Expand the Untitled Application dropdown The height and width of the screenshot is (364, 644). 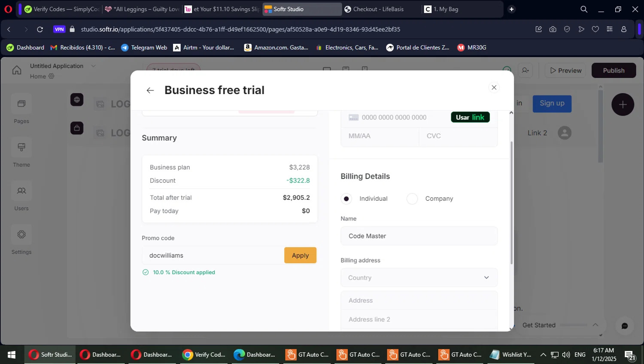click(x=93, y=66)
